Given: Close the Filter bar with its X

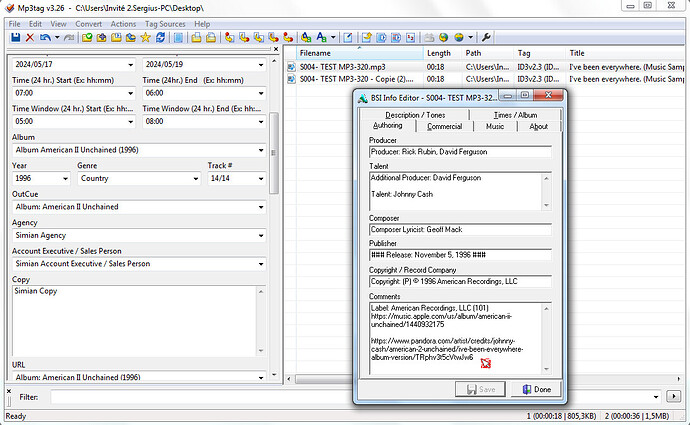Looking at the screenshot, I should coord(9,391).
